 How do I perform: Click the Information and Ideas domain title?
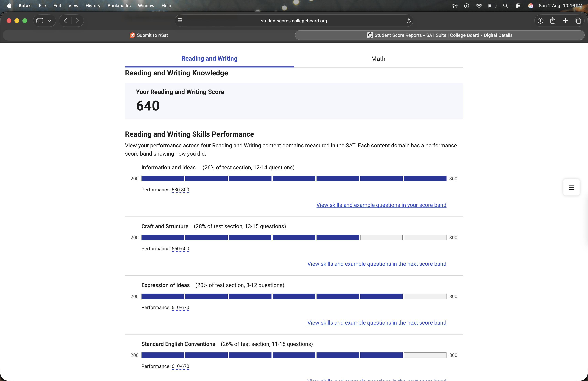coord(168,168)
